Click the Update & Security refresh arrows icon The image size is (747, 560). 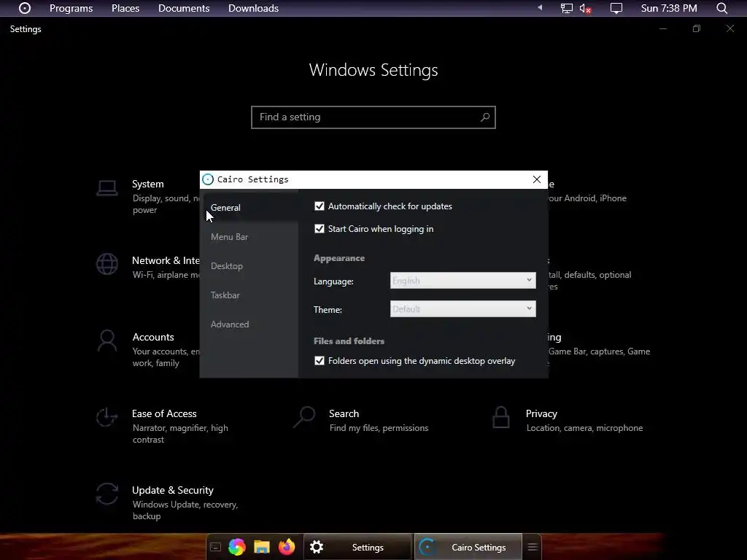(x=107, y=494)
